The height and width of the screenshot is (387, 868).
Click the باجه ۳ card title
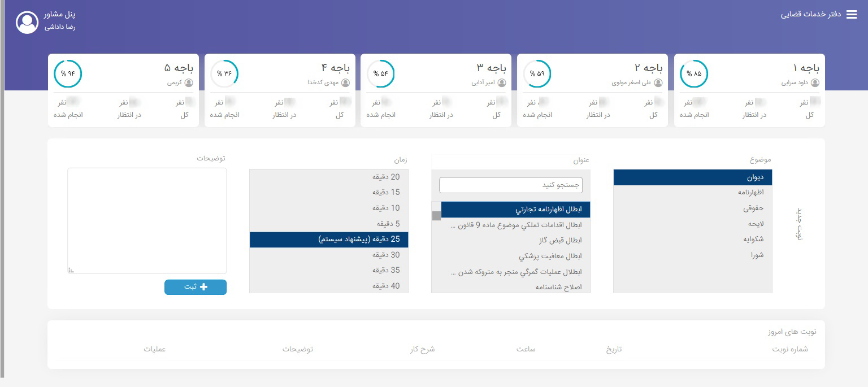(492, 68)
